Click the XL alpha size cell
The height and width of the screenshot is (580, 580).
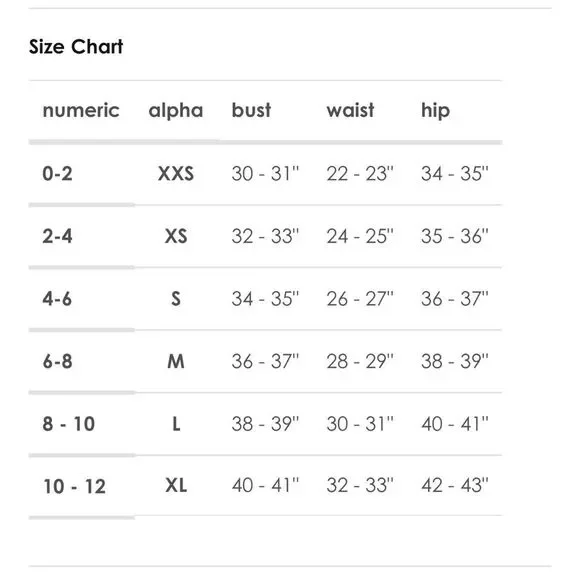click(176, 485)
